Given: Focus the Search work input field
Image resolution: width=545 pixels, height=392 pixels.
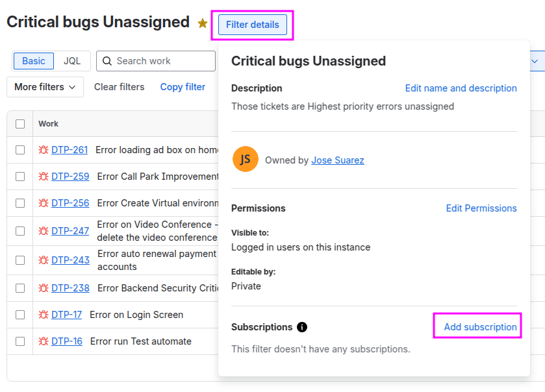Looking at the screenshot, I should click(156, 61).
